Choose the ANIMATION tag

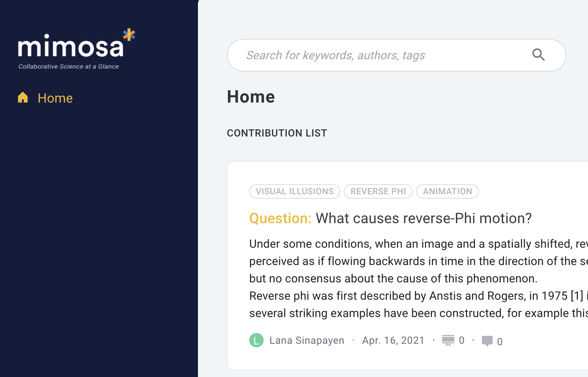(x=448, y=191)
